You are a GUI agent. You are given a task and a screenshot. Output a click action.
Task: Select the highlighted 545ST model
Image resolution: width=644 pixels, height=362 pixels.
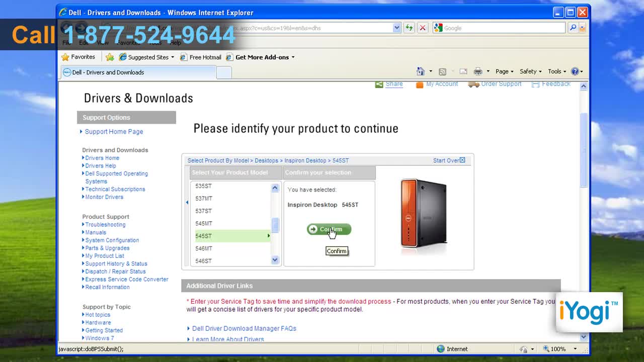232,236
